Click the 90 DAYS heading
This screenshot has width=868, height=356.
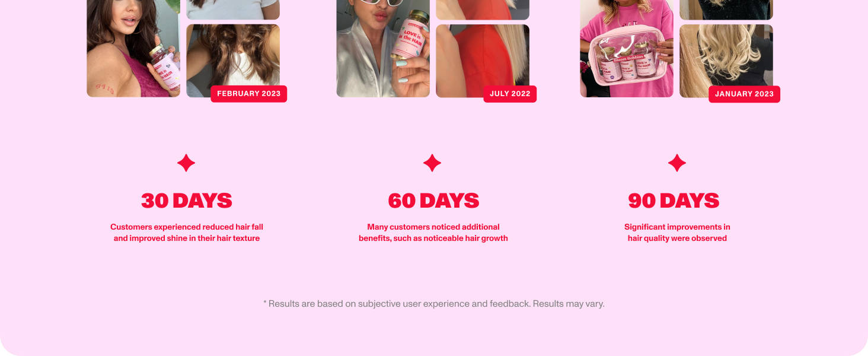click(674, 201)
